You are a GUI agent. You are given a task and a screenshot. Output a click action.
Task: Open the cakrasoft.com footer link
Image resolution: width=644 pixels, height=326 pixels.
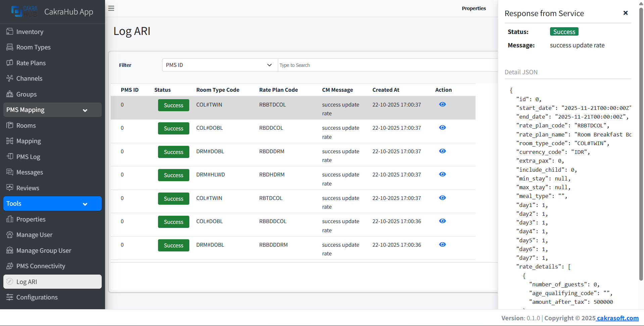(x=617, y=318)
